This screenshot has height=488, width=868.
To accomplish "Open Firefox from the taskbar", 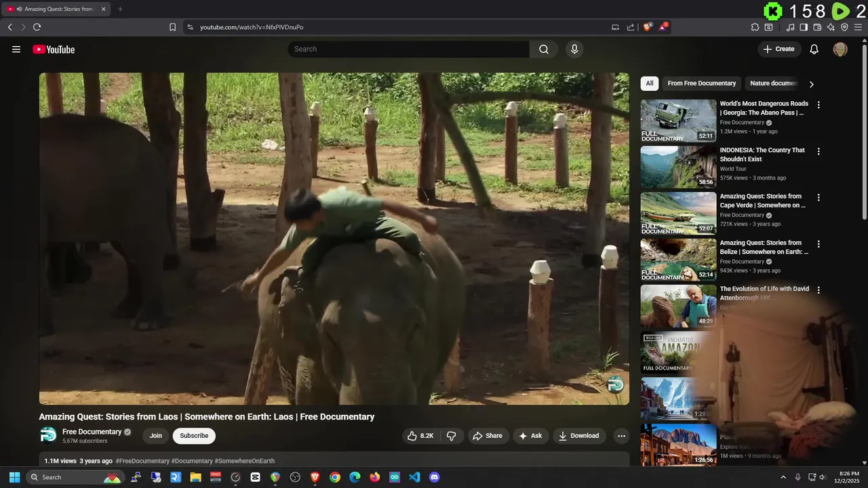I will pyautogui.click(x=374, y=477).
